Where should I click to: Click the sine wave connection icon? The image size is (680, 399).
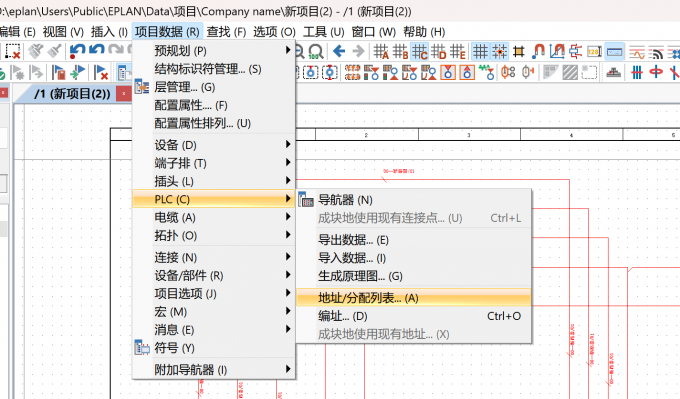[637, 52]
